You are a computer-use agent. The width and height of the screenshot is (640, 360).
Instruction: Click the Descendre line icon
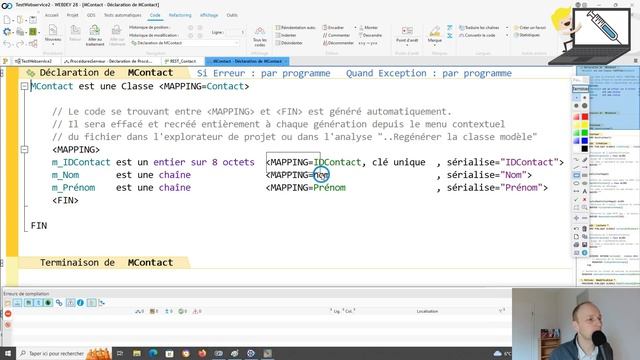[361, 35]
